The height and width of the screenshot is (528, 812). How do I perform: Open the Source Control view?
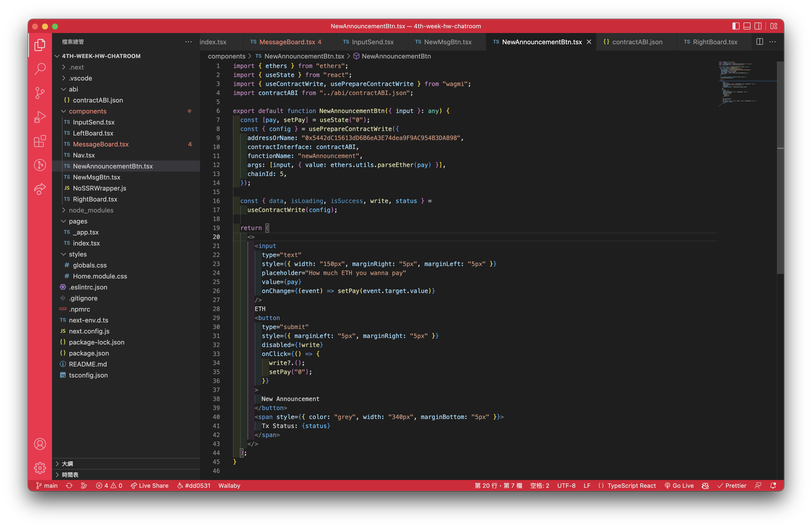pyautogui.click(x=40, y=93)
